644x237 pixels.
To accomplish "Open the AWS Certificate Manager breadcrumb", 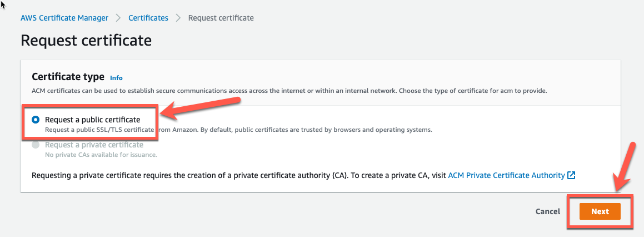I will pyautogui.click(x=64, y=18).
